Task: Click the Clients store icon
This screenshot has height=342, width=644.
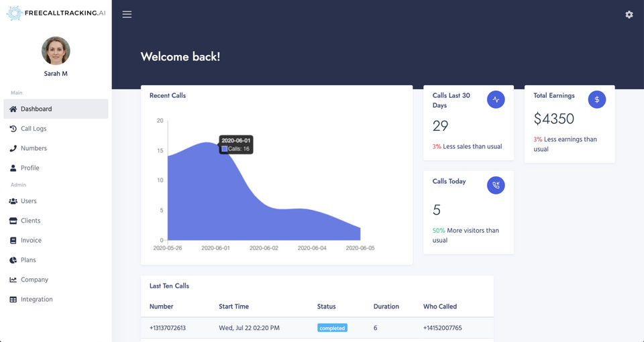Action: pos(13,221)
